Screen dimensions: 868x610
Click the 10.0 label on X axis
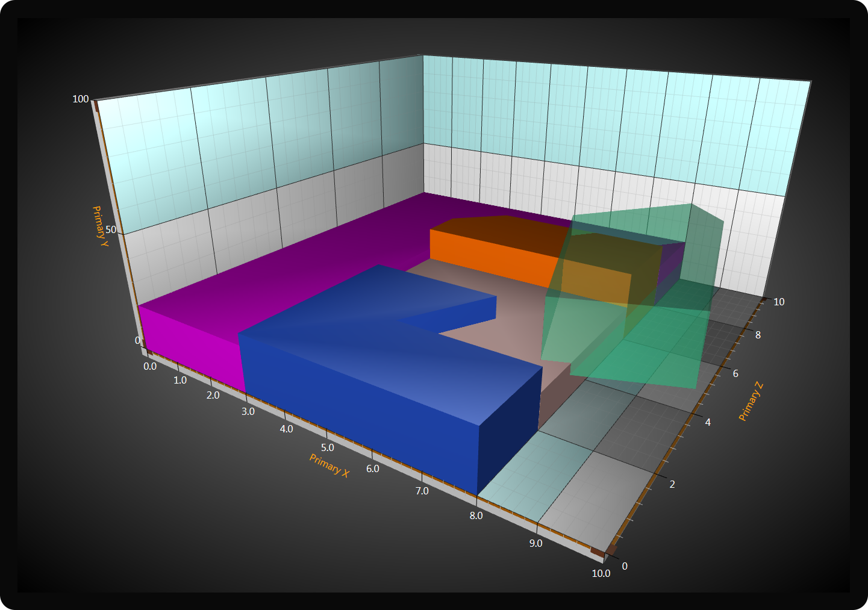(x=601, y=573)
